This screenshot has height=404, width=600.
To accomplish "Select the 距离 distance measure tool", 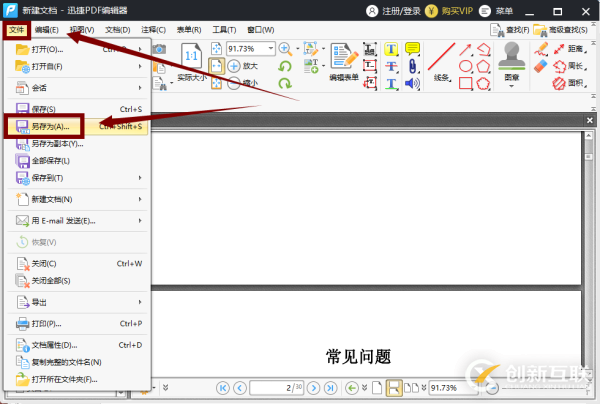I will [x=570, y=49].
